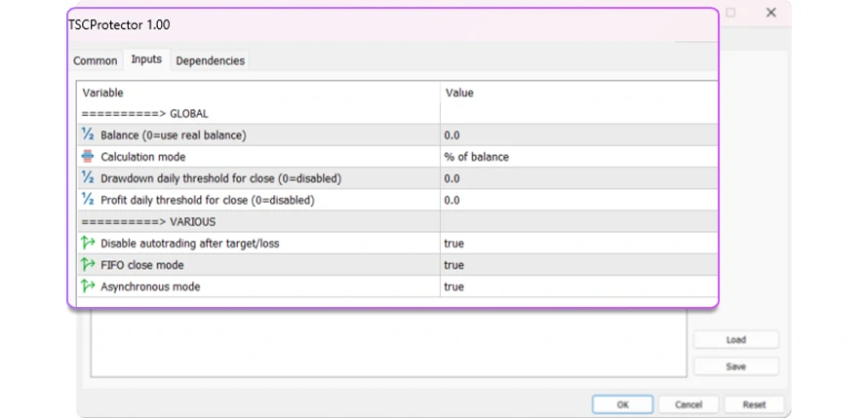
Task: Click the Reset button
Action: (754, 404)
